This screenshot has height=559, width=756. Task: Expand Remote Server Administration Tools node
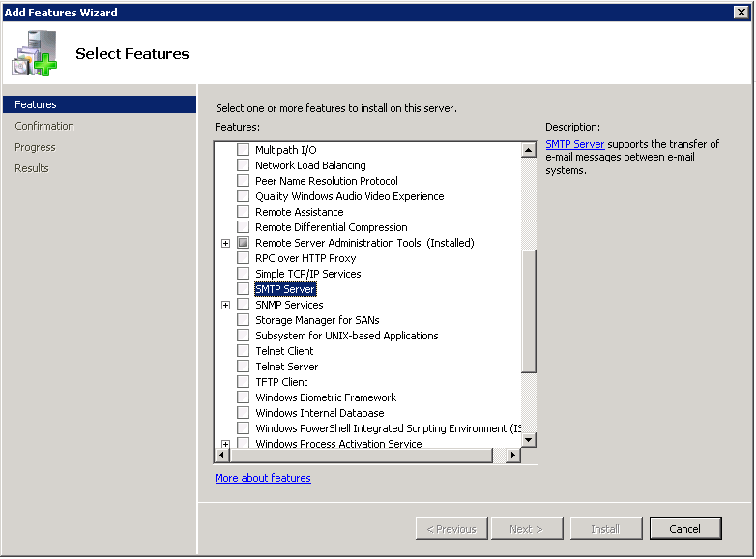pyautogui.click(x=225, y=243)
